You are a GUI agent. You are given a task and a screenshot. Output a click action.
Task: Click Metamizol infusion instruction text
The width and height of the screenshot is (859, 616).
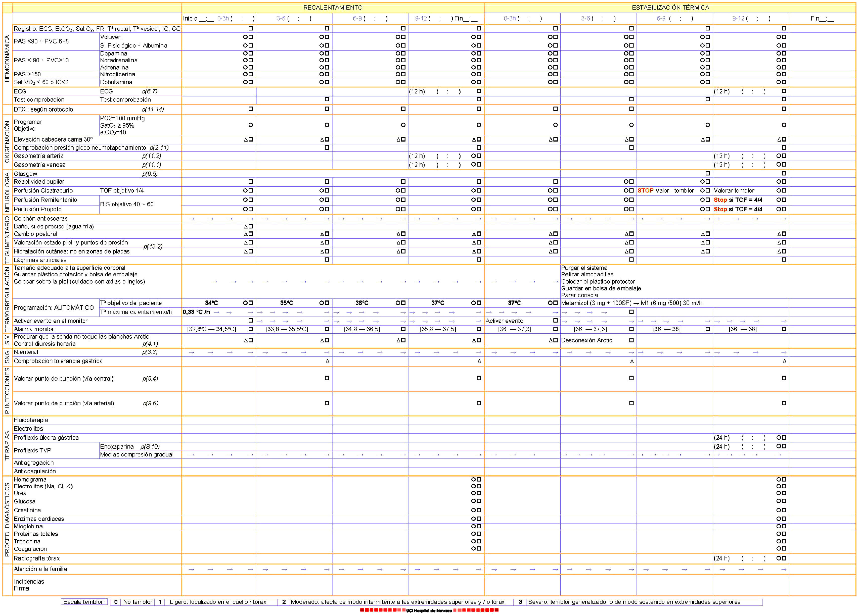[631, 303]
